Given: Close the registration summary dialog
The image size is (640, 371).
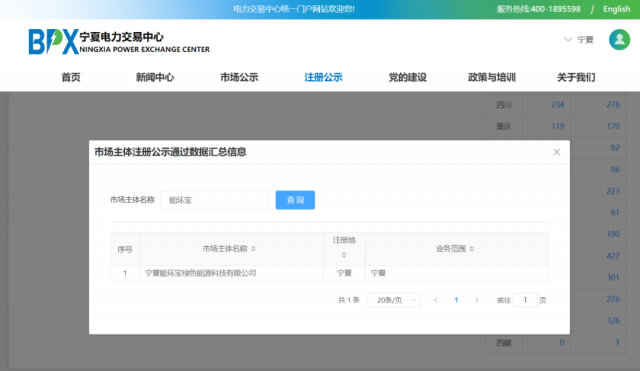Looking at the screenshot, I should tap(556, 152).
